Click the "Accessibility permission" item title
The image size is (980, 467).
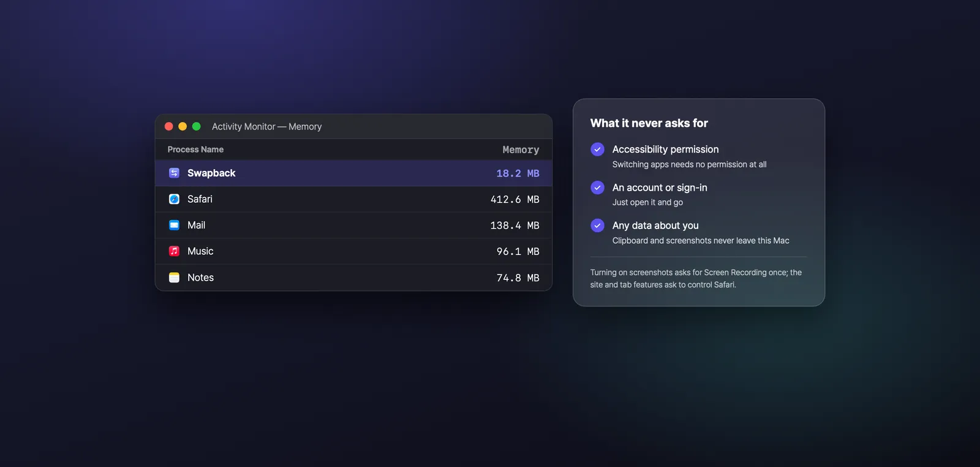pos(665,150)
